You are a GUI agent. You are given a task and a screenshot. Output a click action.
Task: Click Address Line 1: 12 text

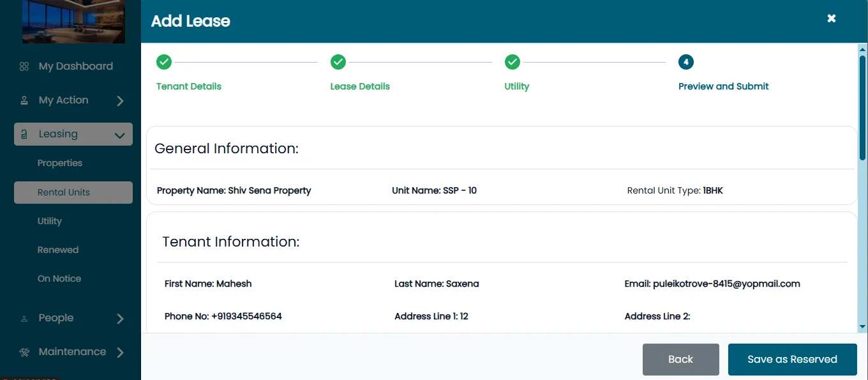pyautogui.click(x=431, y=316)
